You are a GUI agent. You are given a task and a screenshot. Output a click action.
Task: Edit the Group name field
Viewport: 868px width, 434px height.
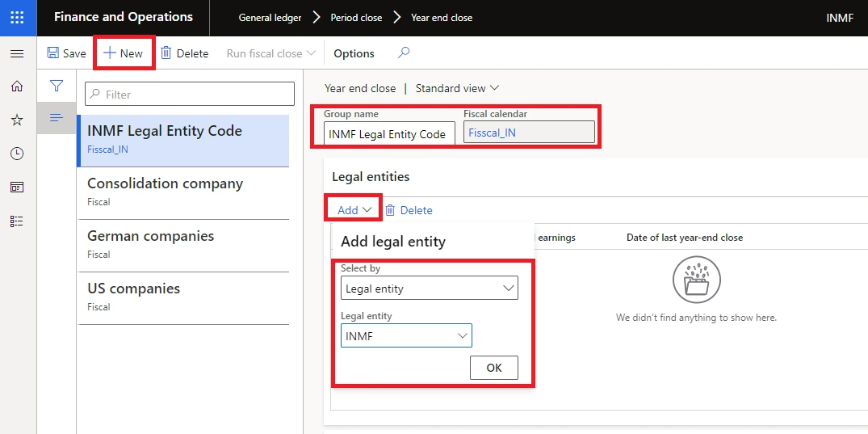(389, 133)
